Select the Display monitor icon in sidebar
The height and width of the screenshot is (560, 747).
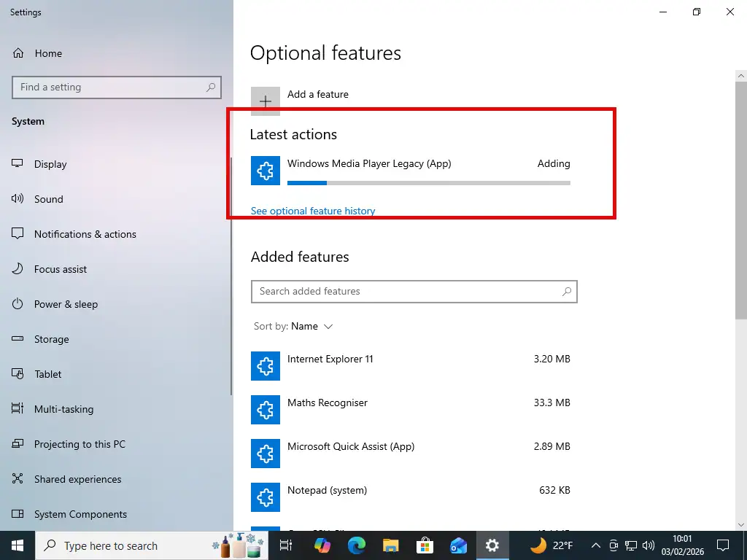click(17, 164)
